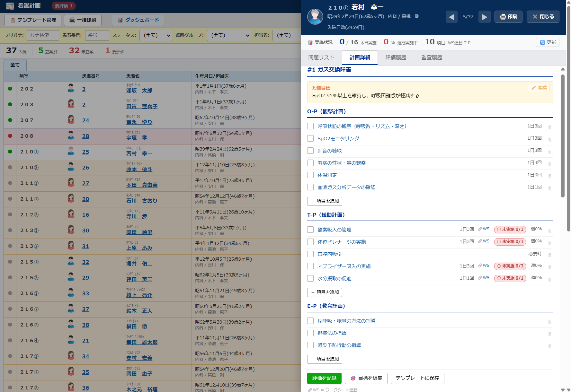Click the 一括印刷 batch print button
Screen dimensions: 571x392
coord(83,20)
